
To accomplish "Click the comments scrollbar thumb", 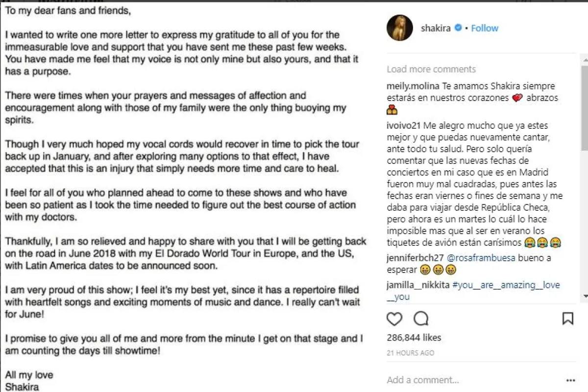I will click(584, 108).
